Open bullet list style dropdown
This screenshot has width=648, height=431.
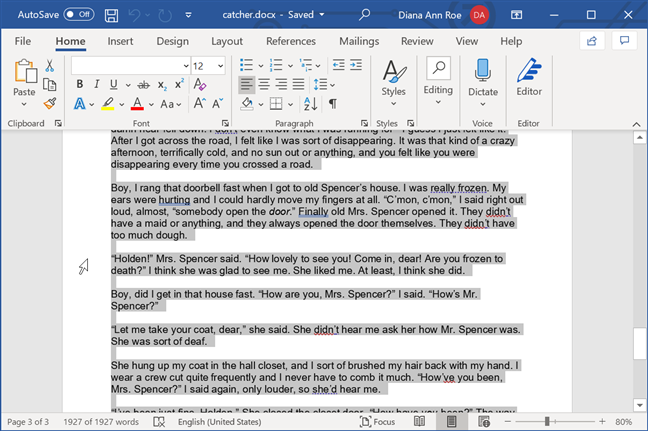[261, 66]
